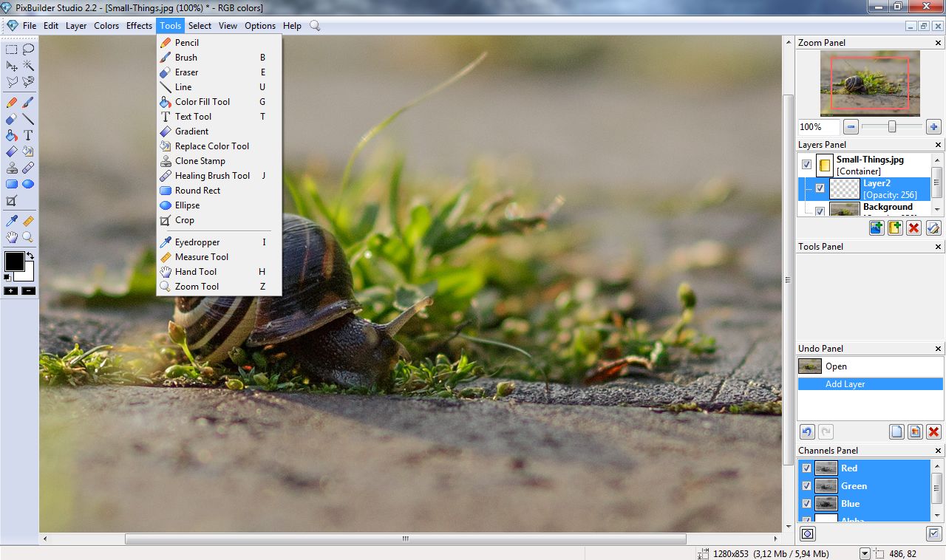Open layer properties edit button
The image size is (946, 560).
[933, 228]
